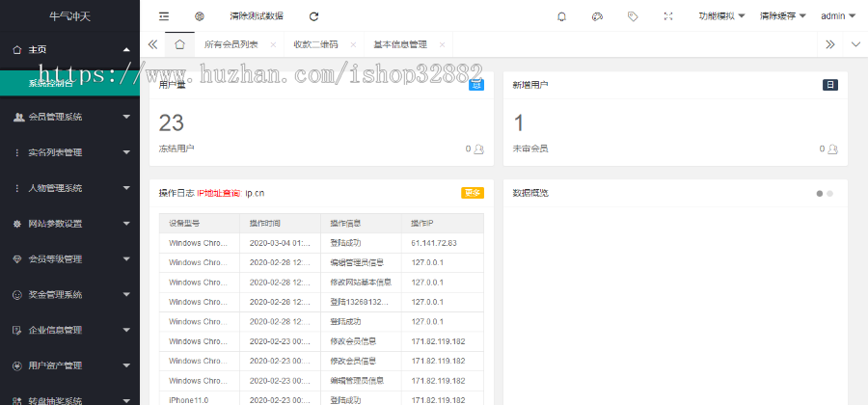
Task: Click the 奖金管理系统 smiley icon
Action: (17, 295)
